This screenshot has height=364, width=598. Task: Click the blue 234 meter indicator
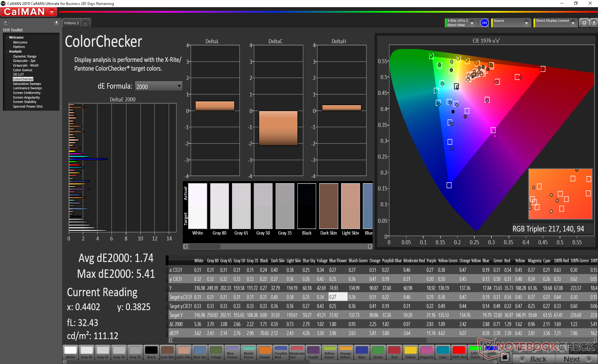(x=484, y=23)
